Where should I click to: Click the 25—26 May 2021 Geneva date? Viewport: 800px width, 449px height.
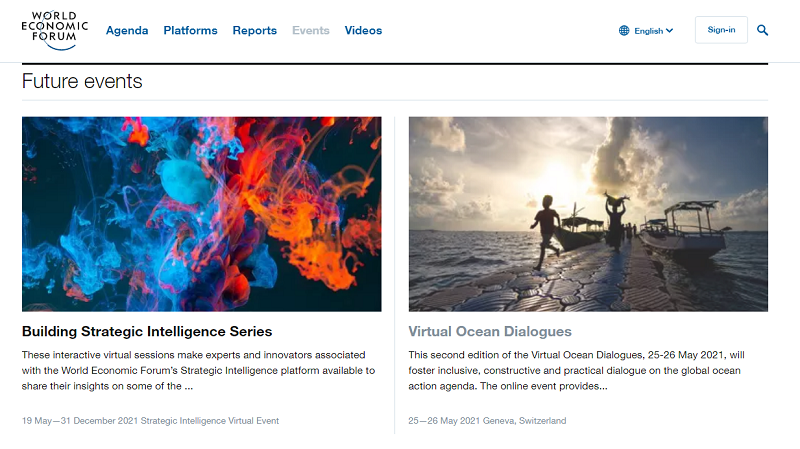click(487, 421)
